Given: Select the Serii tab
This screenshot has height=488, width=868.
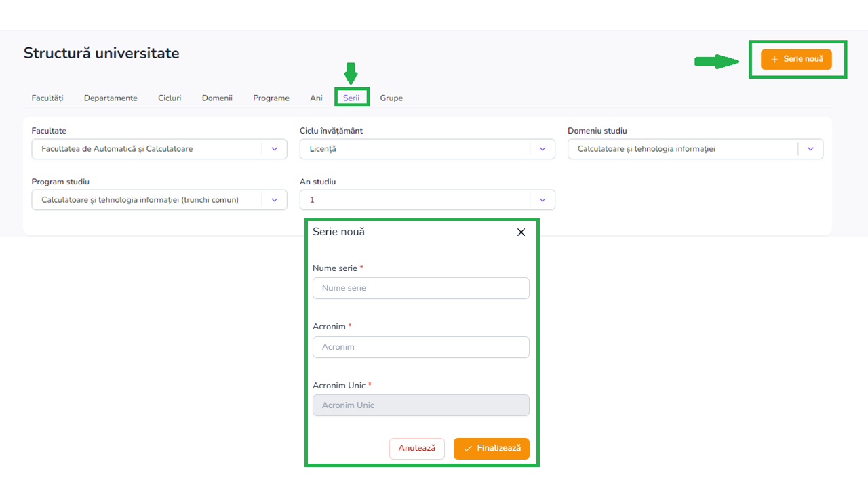Looking at the screenshot, I should click(351, 98).
